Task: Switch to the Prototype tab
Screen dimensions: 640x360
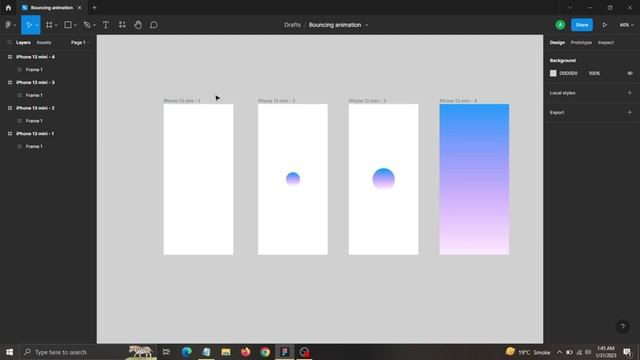Action: [x=581, y=42]
